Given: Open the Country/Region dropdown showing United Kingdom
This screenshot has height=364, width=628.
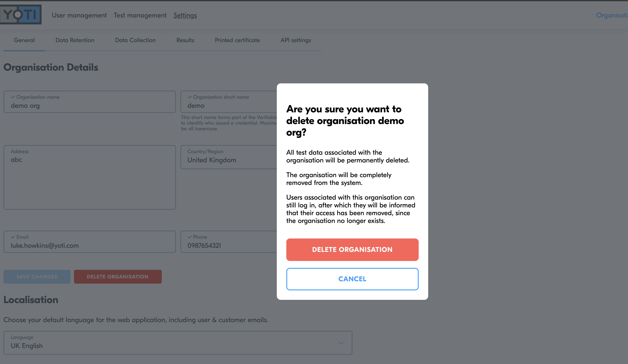Looking at the screenshot, I should coord(229,157).
